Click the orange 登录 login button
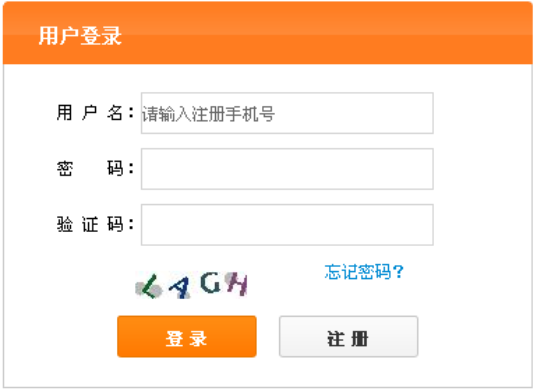This screenshot has width=537, height=391. coord(187,337)
